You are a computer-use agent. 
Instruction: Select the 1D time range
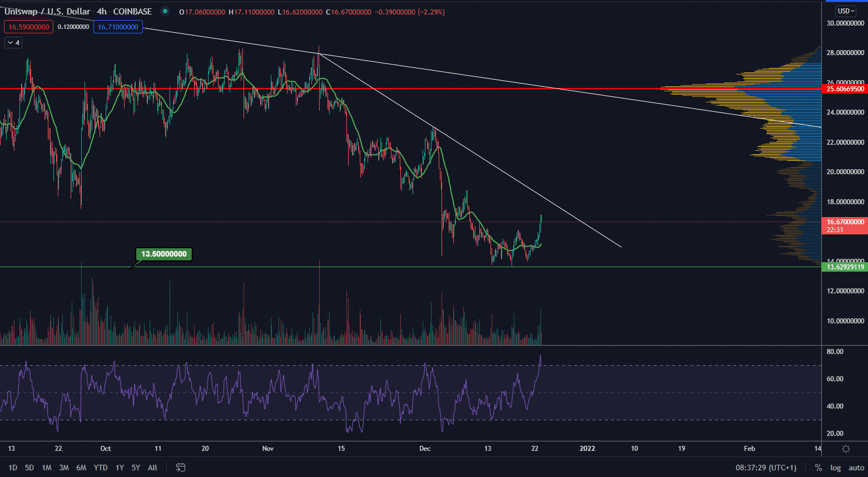(13, 468)
